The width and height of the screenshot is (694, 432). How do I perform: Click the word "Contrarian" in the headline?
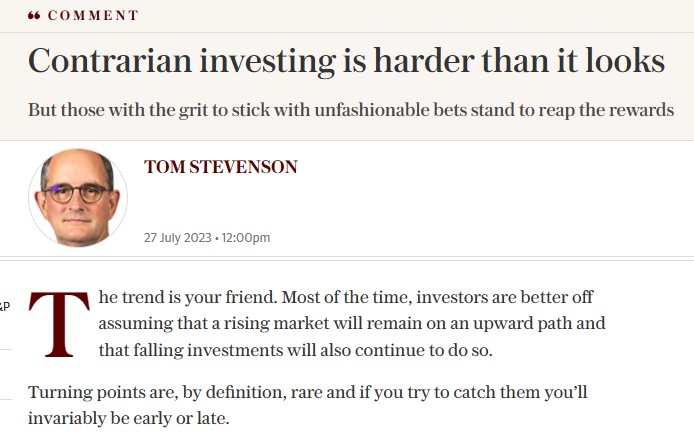pos(110,60)
